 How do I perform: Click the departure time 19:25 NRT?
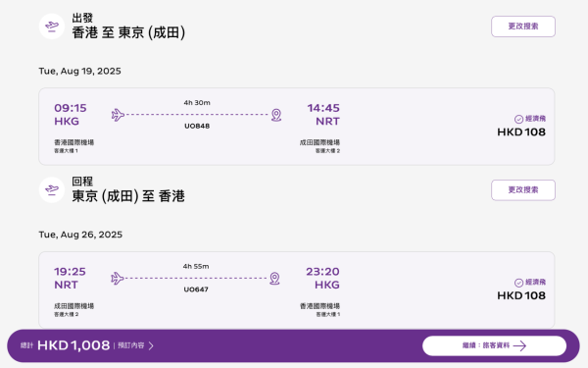[x=71, y=279]
